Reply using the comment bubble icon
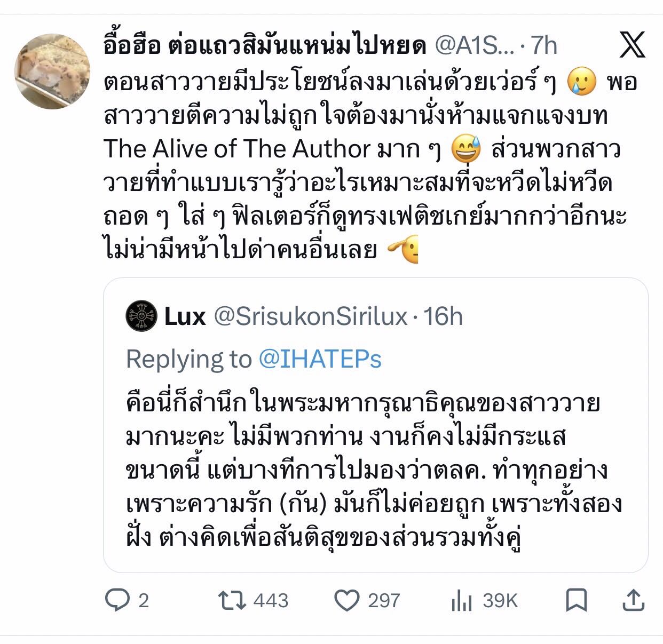Image resolution: width=663 pixels, height=644 pixels. (x=117, y=600)
